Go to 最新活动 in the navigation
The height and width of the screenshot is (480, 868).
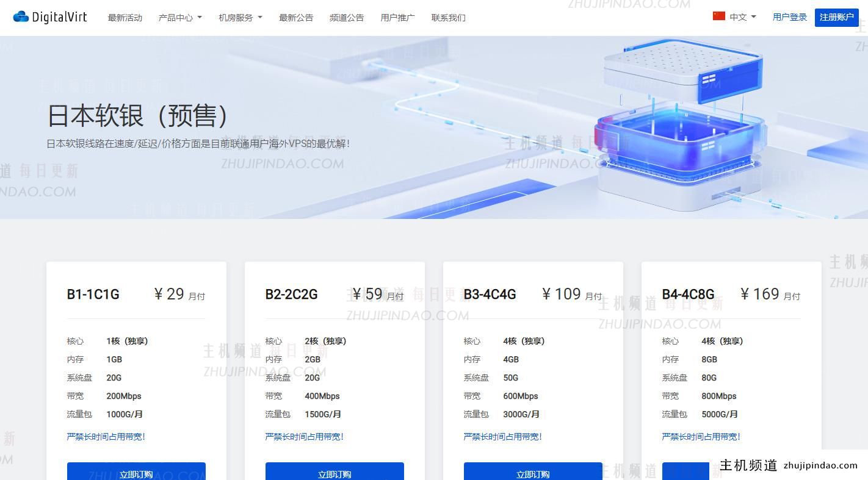coord(125,18)
